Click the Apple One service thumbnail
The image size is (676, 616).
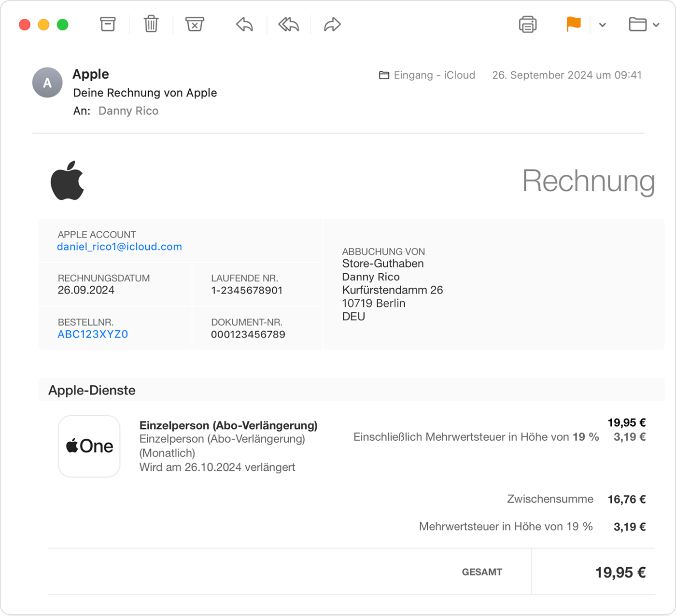pos(89,446)
